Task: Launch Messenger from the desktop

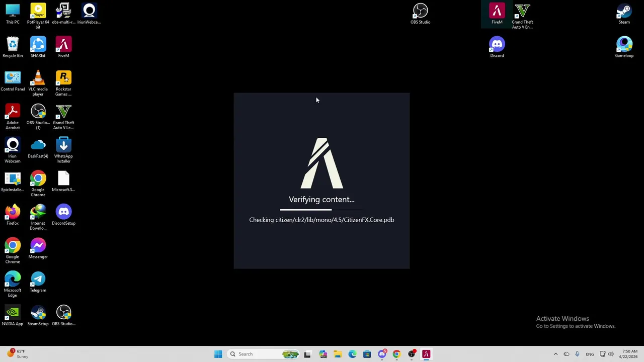Action: [38, 249]
